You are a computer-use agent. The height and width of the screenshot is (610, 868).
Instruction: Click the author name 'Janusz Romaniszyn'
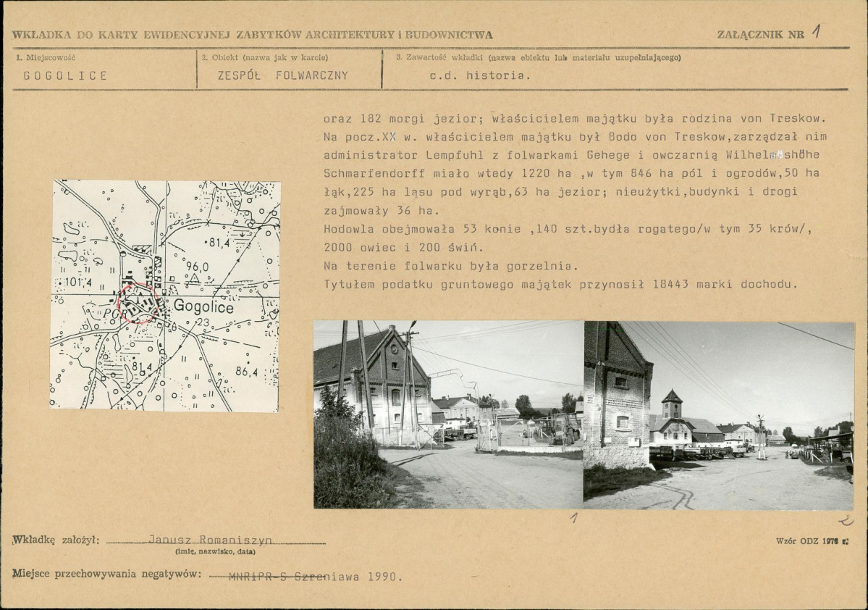[x=211, y=540]
